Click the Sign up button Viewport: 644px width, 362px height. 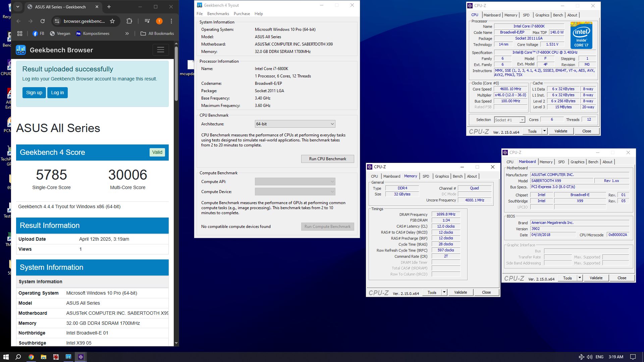tap(34, 93)
